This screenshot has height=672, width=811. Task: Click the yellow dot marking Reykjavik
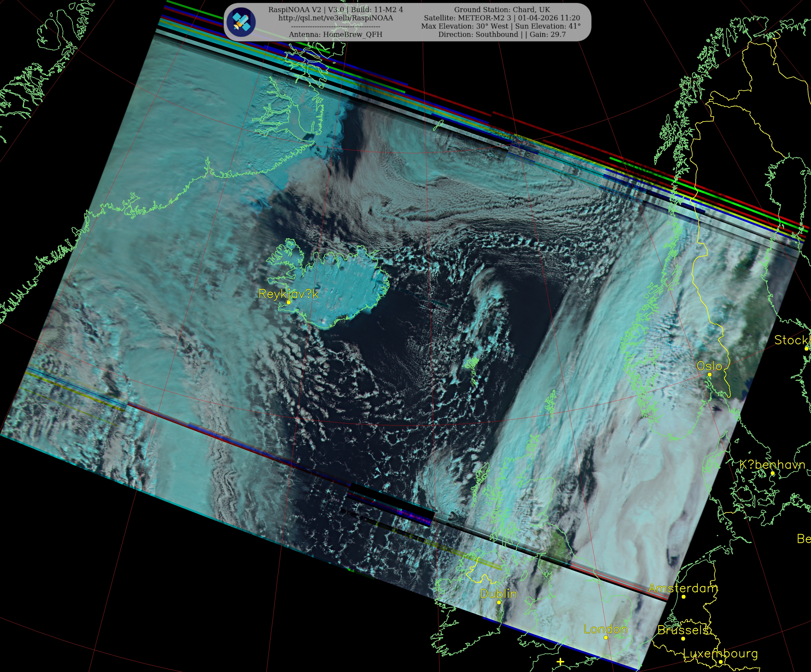[x=289, y=303]
